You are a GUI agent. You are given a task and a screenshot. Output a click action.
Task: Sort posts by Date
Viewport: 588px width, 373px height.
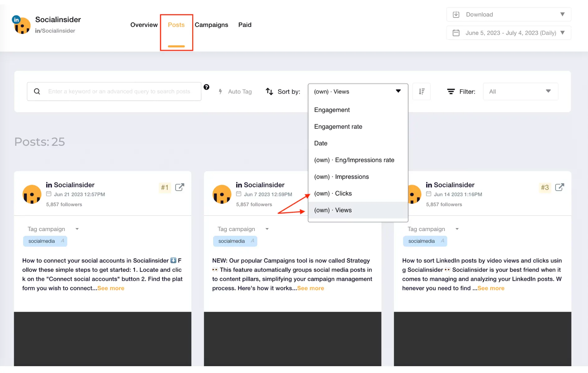358,143
